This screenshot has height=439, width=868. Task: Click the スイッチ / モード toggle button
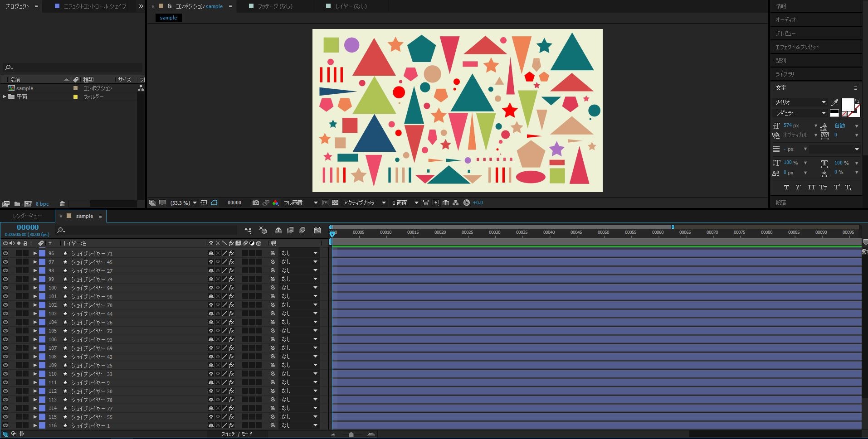237,434
